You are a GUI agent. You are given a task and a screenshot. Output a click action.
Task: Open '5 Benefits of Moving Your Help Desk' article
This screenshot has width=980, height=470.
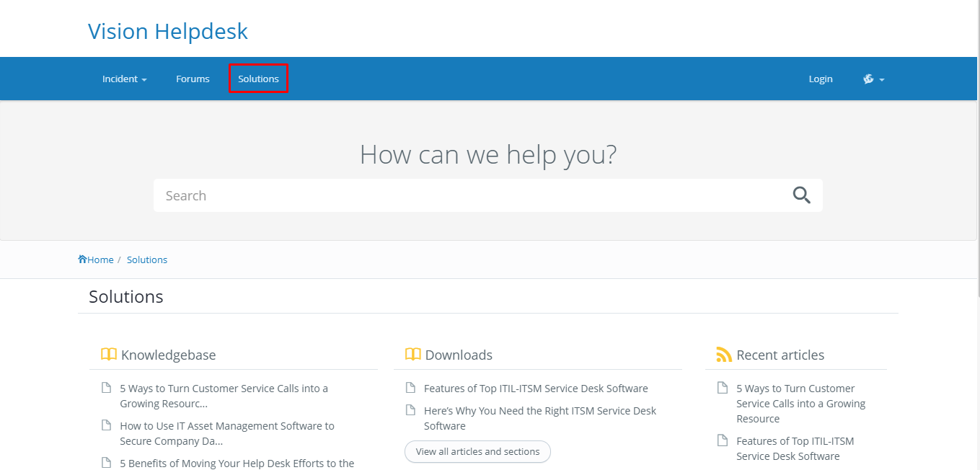pyautogui.click(x=237, y=463)
